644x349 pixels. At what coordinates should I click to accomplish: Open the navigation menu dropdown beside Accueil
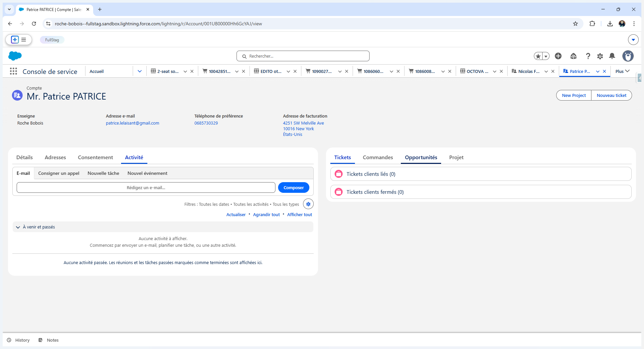click(x=140, y=71)
